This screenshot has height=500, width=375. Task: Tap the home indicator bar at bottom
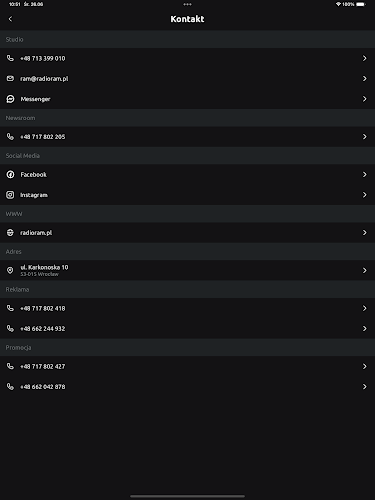pos(187,496)
